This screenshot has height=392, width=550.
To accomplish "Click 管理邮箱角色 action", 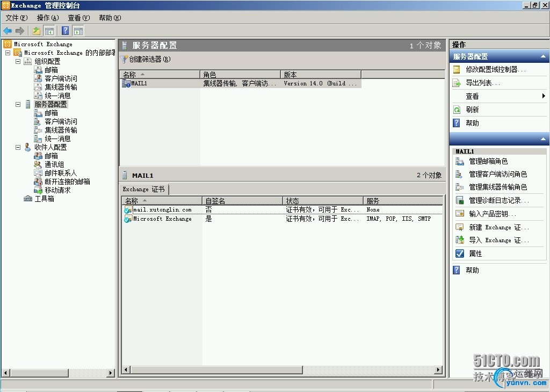I will click(488, 161).
